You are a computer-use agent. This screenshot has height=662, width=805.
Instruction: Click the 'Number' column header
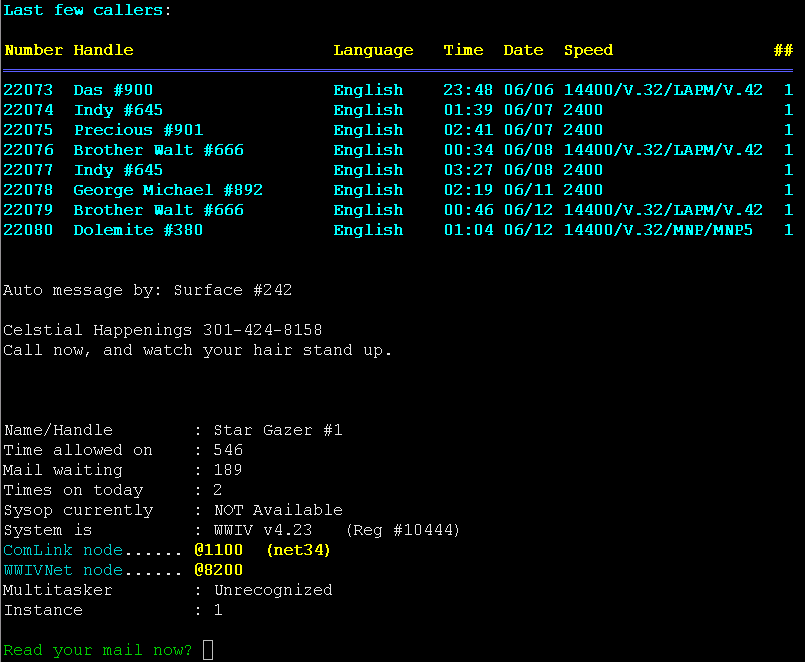pyautogui.click(x=33, y=50)
